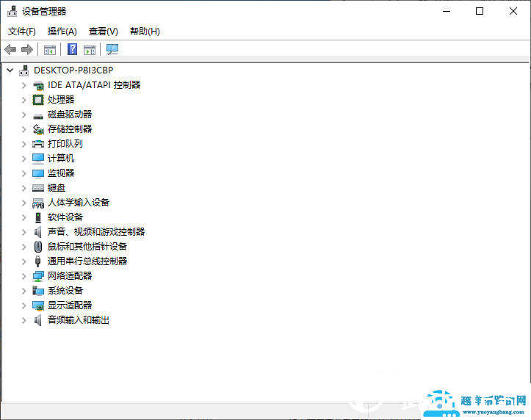Expand the 网络适配器 node
This screenshot has height=420, width=531.
tap(24, 276)
